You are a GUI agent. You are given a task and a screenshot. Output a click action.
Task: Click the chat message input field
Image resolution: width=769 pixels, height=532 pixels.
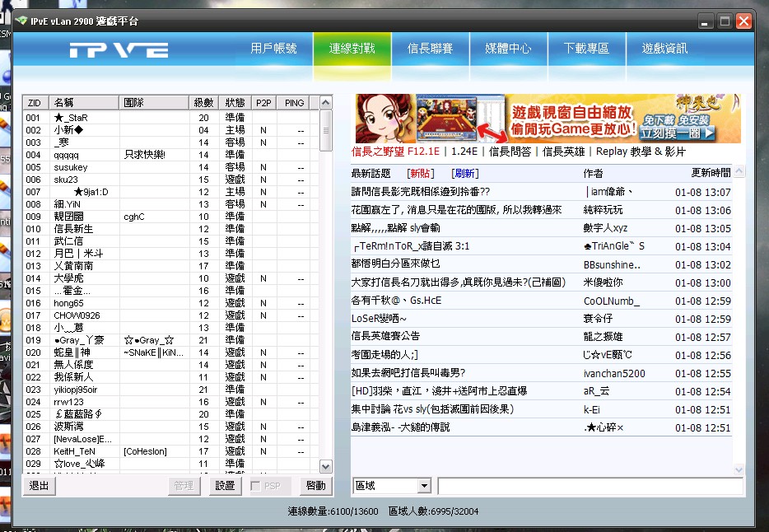590,486
